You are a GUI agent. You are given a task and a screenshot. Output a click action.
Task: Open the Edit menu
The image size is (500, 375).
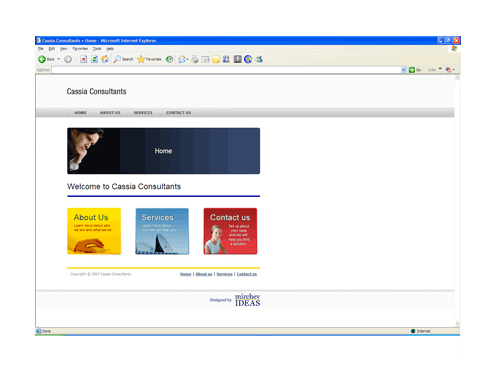[x=52, y=49]
